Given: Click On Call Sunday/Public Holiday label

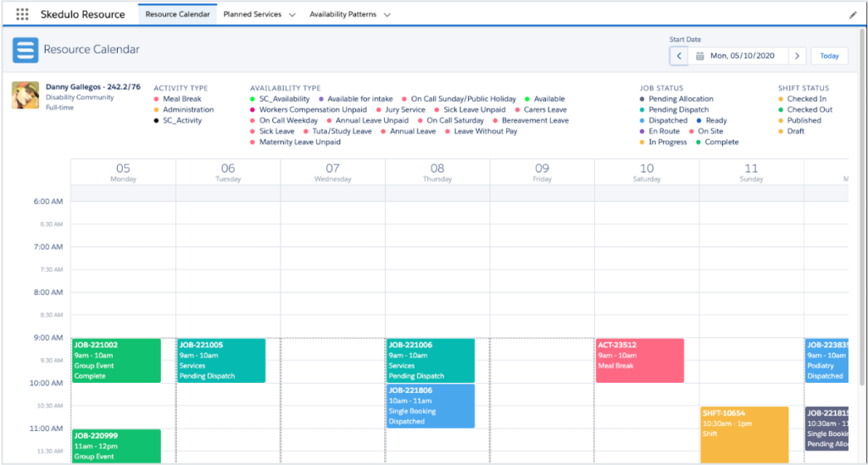Looking at the screenshot, I should click(x=464, y=99).
